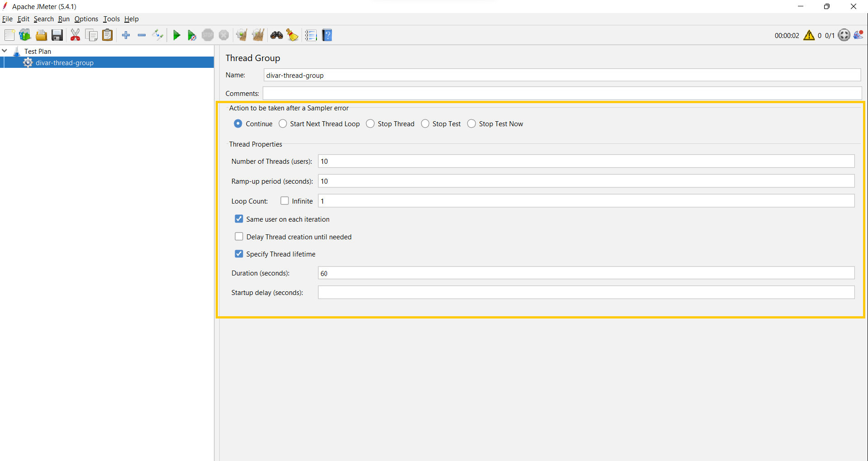Open the Tools menu
The width and height of the screenshot is (868, 461).
click(111, 19)
